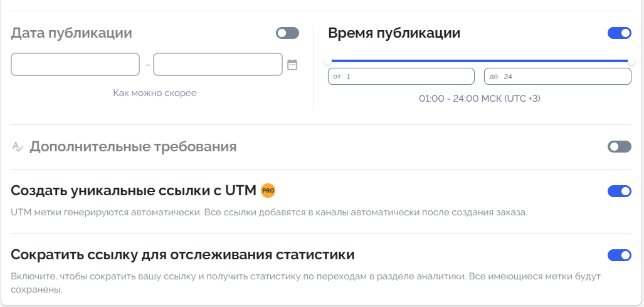Image resolution: width=644 pixels, height=307 pixels.
Task: Focus the 'от' time input field
Action: tap(401, 77)
